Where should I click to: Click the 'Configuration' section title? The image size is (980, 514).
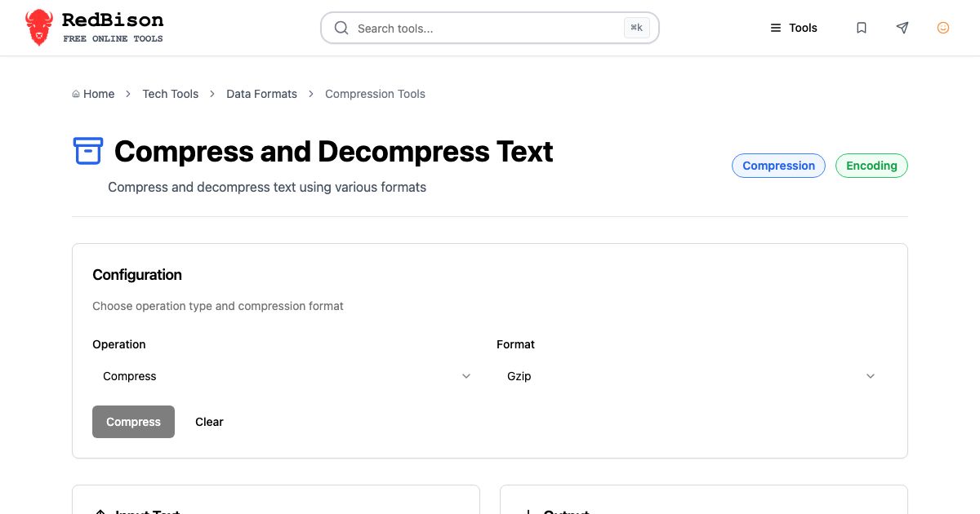[137, 275]
